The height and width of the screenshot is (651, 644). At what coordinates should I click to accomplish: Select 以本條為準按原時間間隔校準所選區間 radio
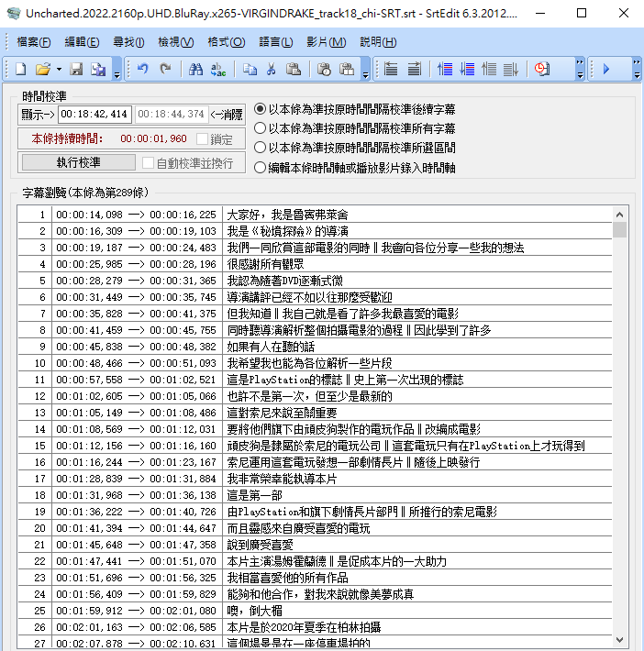[261, 147]
